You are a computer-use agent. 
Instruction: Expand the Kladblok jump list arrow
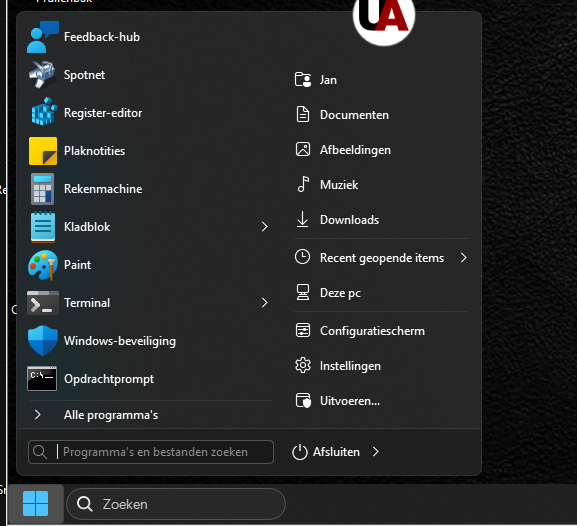tap(265, 227)
